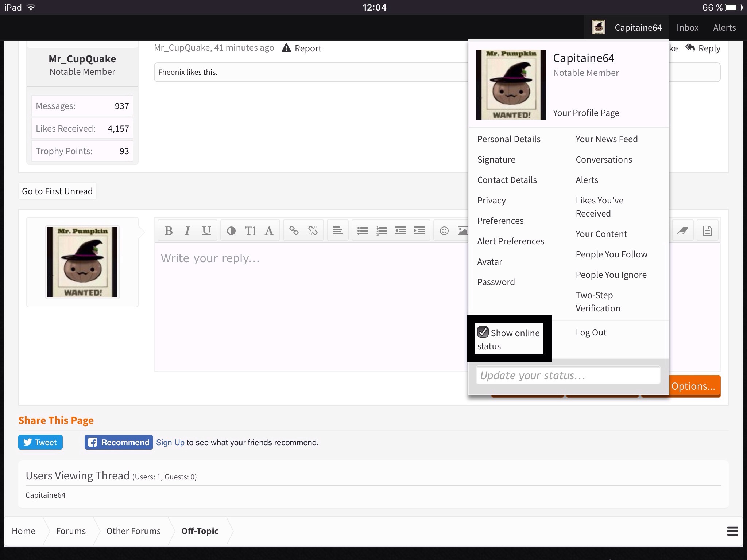
Task: Open the font family dropdown
Action: click(x=269, y=231)
